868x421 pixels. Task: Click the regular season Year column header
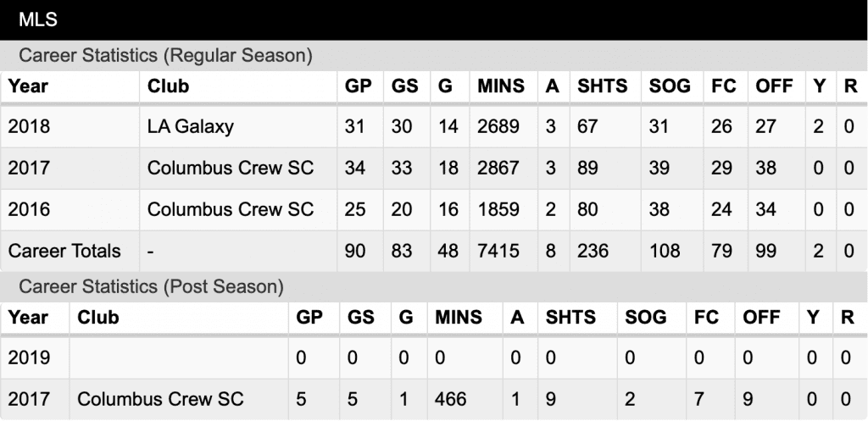click(x=28, y=86)
